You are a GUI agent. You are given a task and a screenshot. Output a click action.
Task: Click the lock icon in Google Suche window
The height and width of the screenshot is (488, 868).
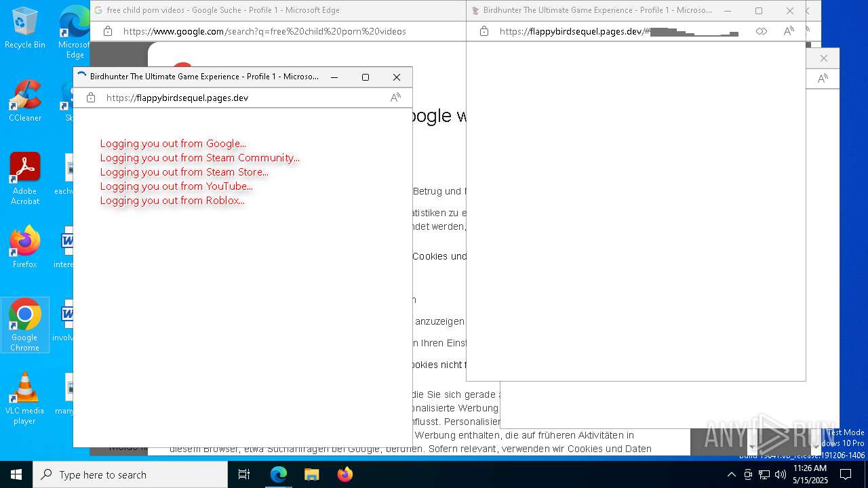point(108,31)
